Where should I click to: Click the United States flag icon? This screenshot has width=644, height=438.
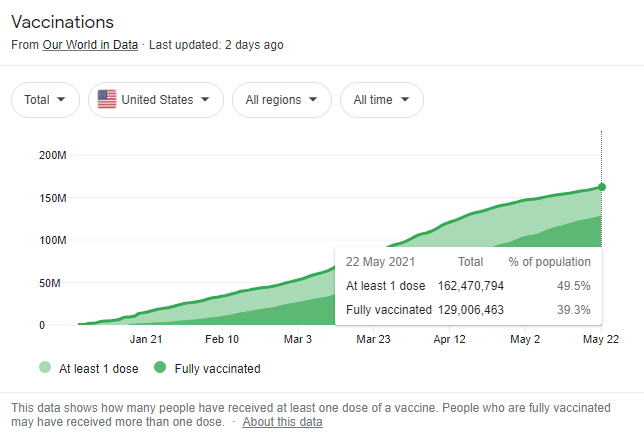coord(107,100)
